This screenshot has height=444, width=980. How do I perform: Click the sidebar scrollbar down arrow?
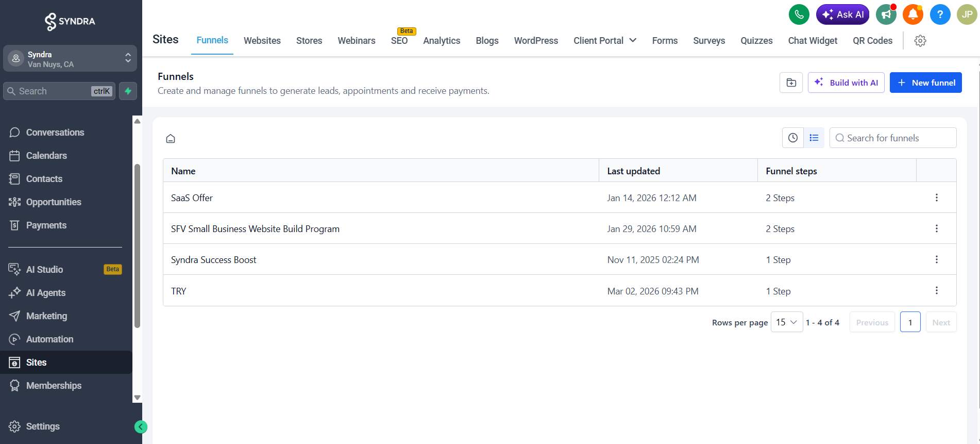[x=137, y=398]
